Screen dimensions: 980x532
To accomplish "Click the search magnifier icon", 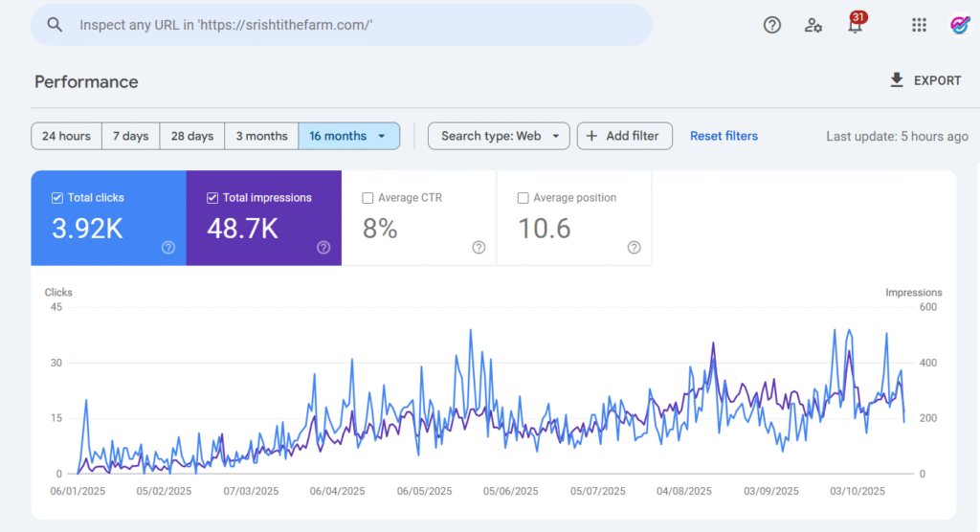I will point(56,25).
